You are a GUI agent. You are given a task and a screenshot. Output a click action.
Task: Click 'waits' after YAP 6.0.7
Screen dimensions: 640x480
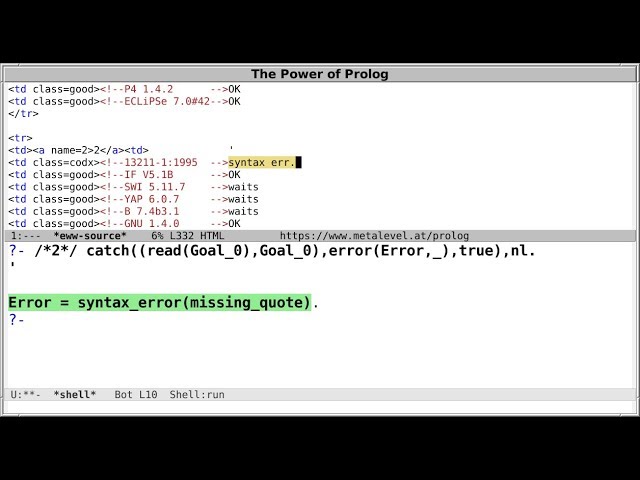click(x=243, y=199)
